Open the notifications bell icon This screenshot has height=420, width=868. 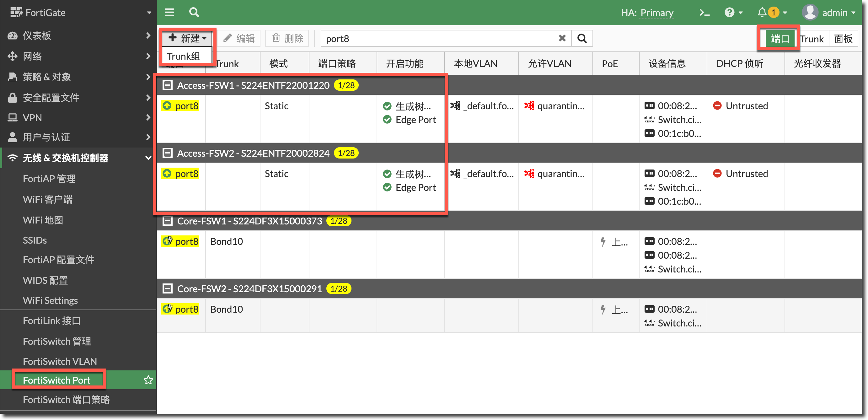pyautogui.click(x=762, y=13)
